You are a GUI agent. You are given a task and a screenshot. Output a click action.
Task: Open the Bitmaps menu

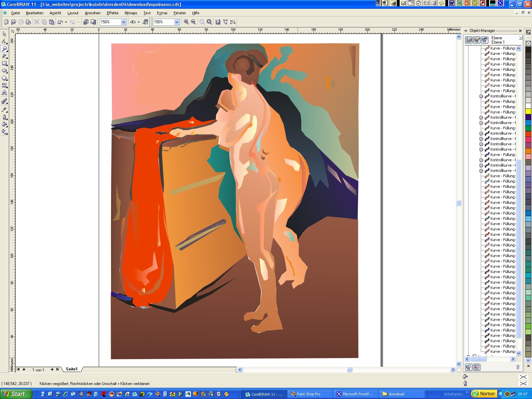point(131,13)
